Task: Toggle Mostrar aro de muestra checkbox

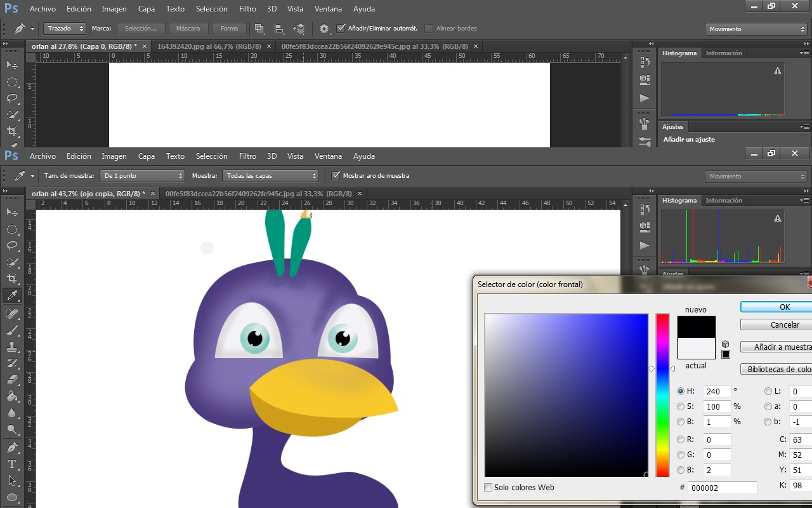Action: (x=336, y=176)
